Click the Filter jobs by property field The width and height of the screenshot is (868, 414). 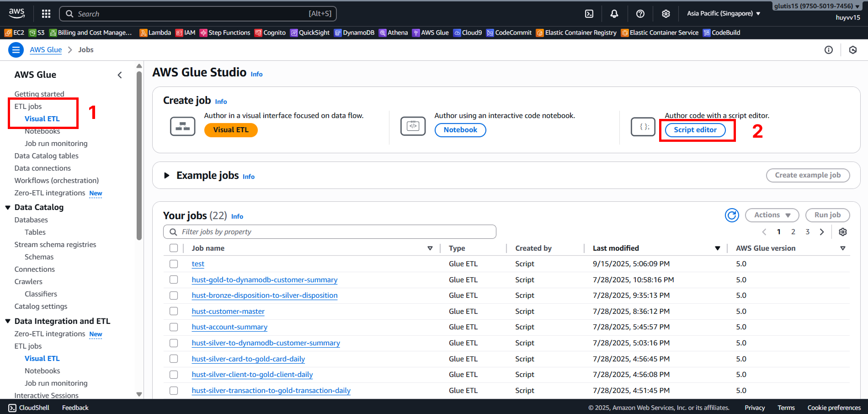[x=329, y=232]
